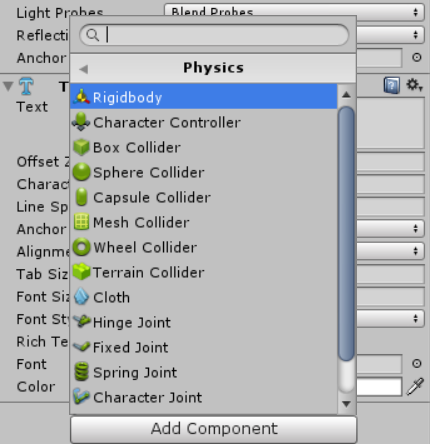Choose the Wheel Collider ring icon

coord(81,247)
